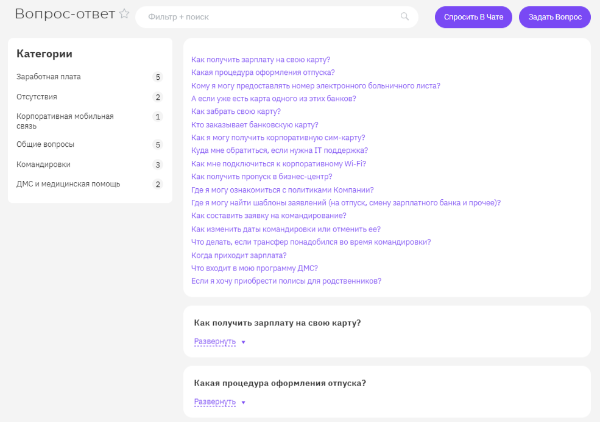This screenshot has height=422, width=600.
Task: Expand Развернуть under Какая процедура оформления отпуска
Action: (x=215, y=402)
